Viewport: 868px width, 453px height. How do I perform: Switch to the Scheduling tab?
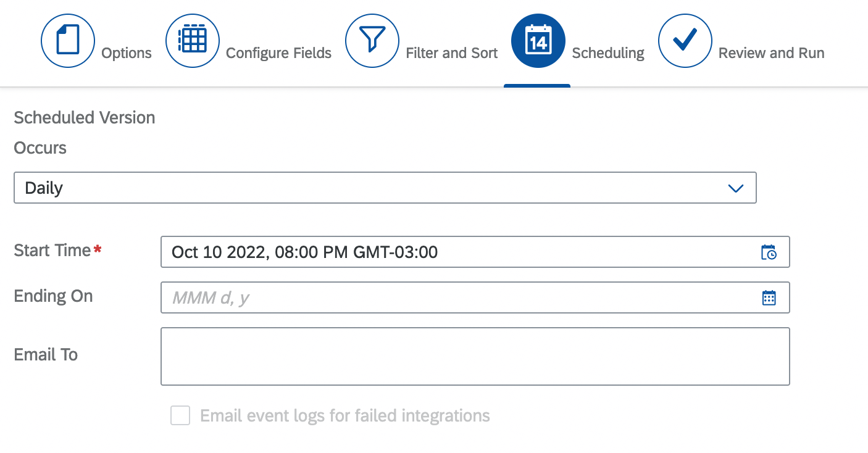point(608,53)
